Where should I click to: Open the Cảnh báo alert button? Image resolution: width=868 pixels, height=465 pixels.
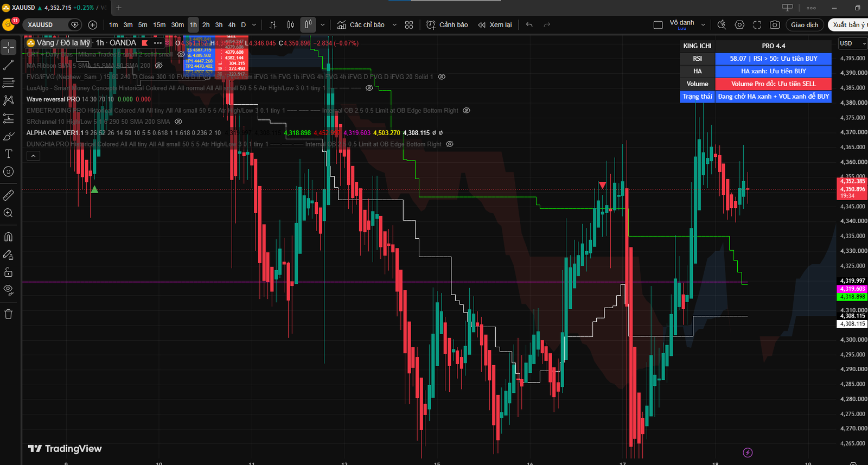pos(447,25)
